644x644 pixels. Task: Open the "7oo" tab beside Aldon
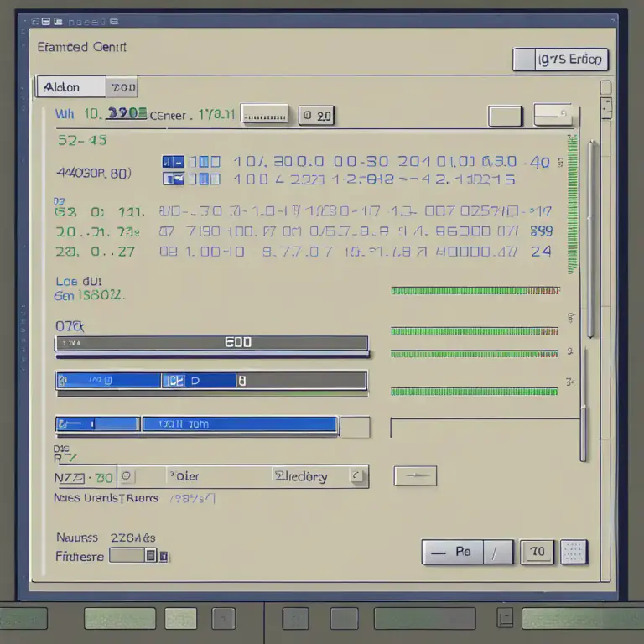(x=122, y=87)
